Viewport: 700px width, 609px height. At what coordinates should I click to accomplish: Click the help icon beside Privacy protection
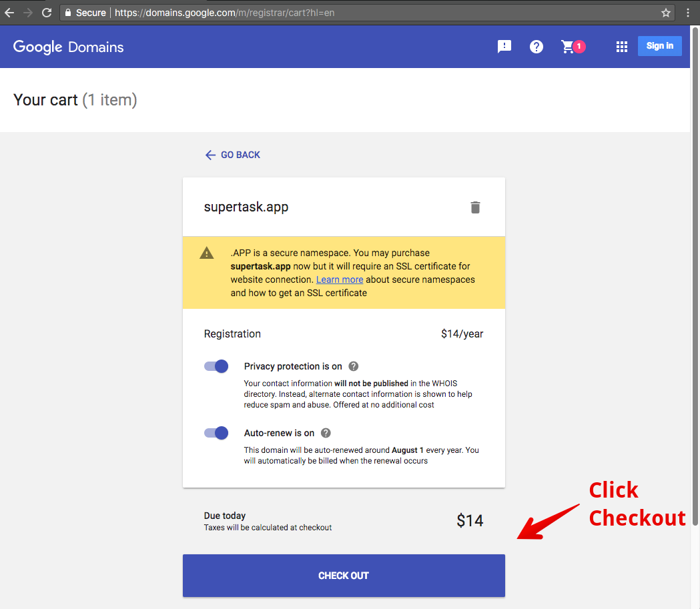(353, 366)
